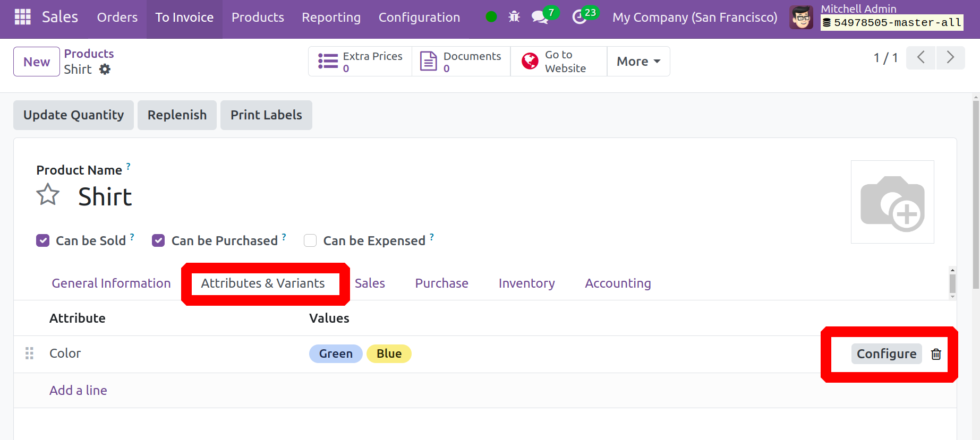Click the gear icon beside Shirt
The image size is (980, 440).
[x=105, y=70]
